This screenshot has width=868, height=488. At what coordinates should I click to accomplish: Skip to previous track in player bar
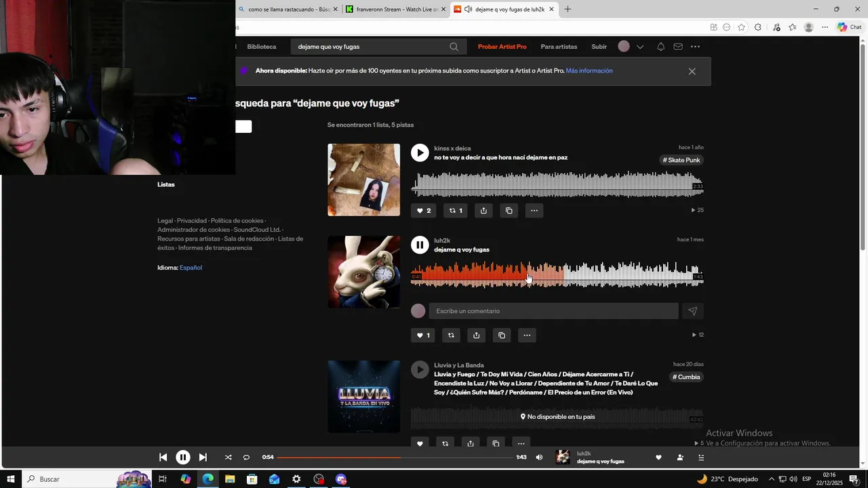[163, 457]
